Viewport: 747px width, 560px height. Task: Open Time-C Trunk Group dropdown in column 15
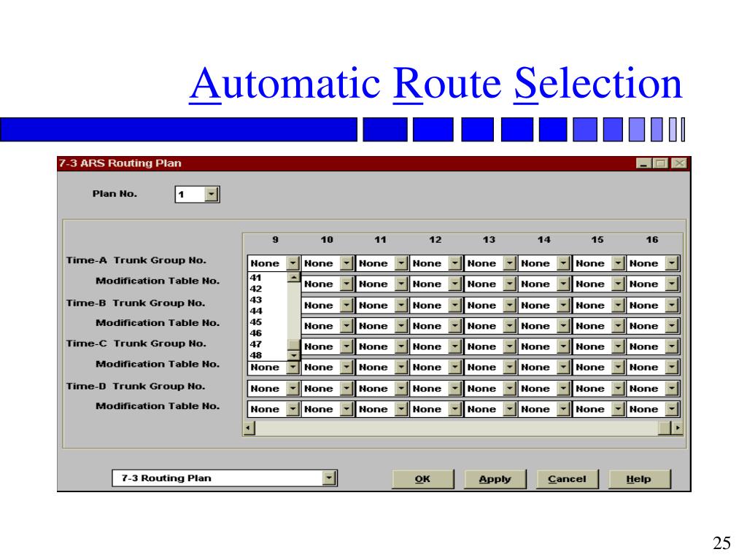click(x=617, y=346)
